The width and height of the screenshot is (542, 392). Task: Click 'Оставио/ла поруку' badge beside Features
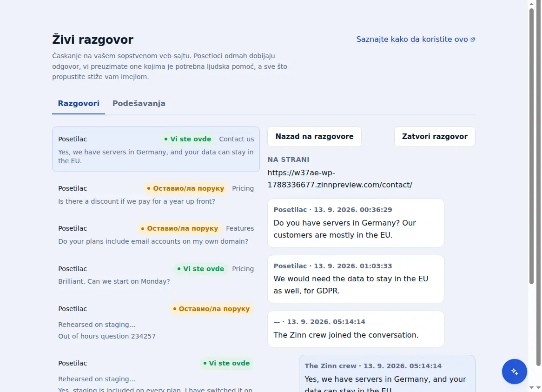179,228
